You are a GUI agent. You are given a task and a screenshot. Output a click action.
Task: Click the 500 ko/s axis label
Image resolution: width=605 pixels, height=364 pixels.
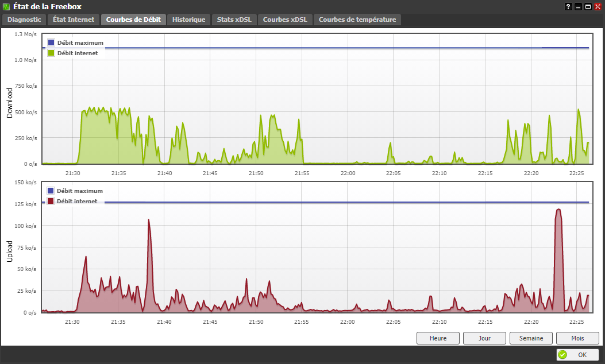(26, 112)
